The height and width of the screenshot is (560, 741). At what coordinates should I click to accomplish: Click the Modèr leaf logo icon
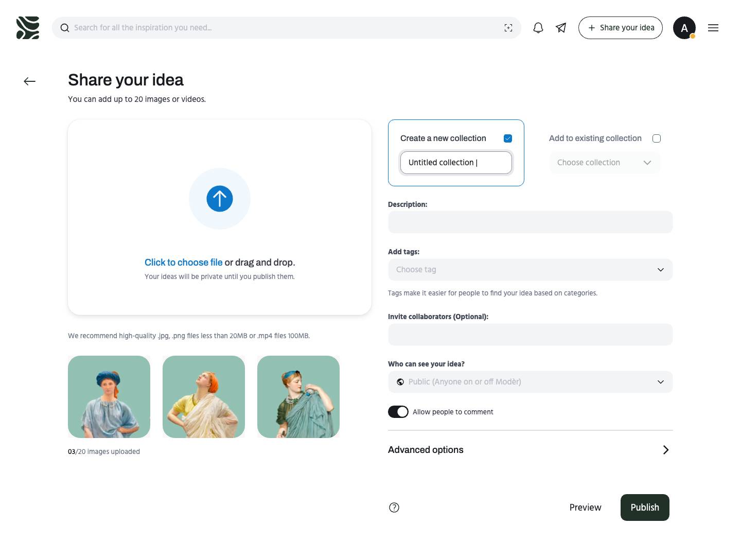point(28,28)
